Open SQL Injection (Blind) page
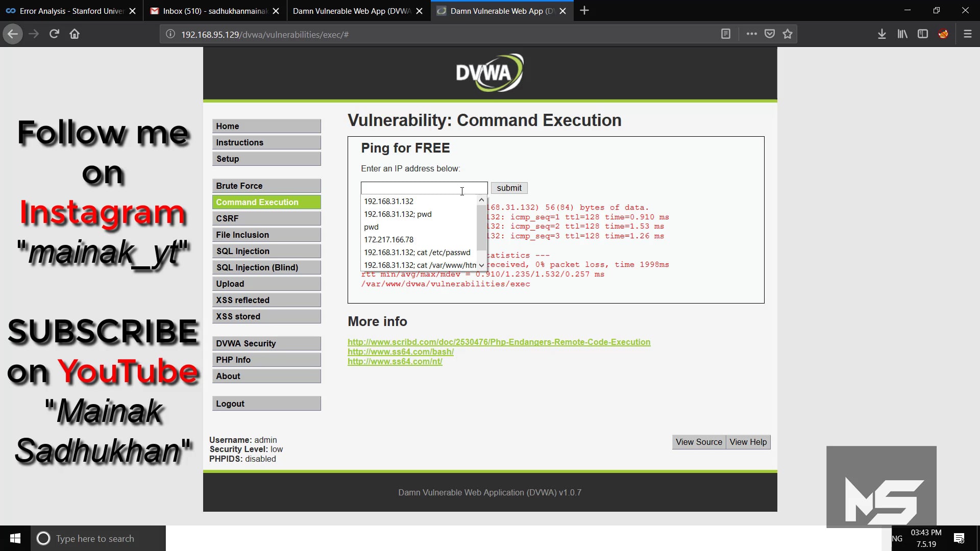Viewport: 980px width, 551px height. pyautogui.click(x=266, y=267)
